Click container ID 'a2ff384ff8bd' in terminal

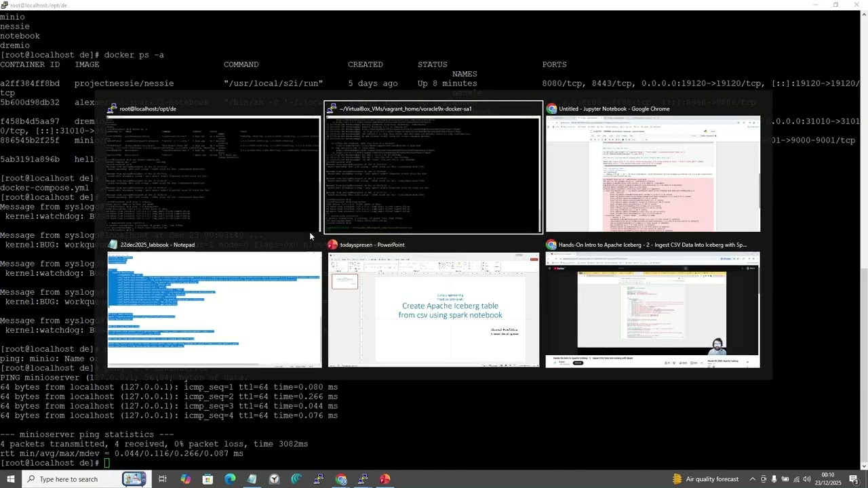click(30, 83)
